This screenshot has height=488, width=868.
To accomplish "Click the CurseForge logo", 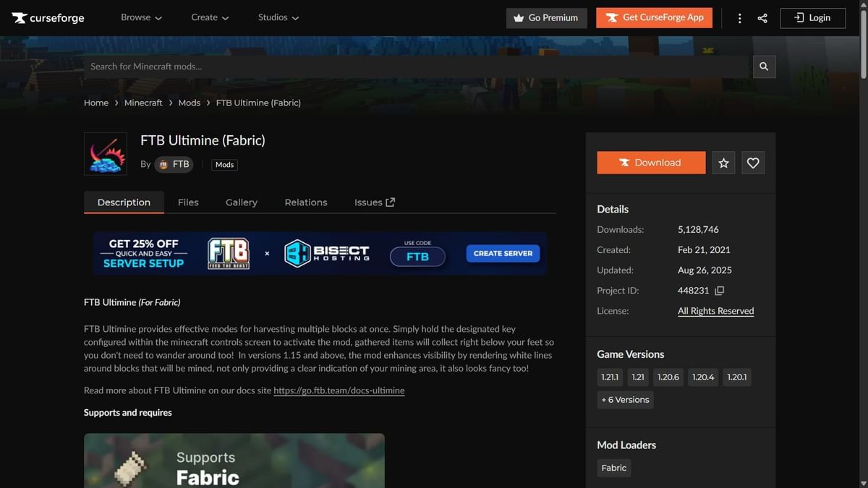I will [x=47, y=17].
